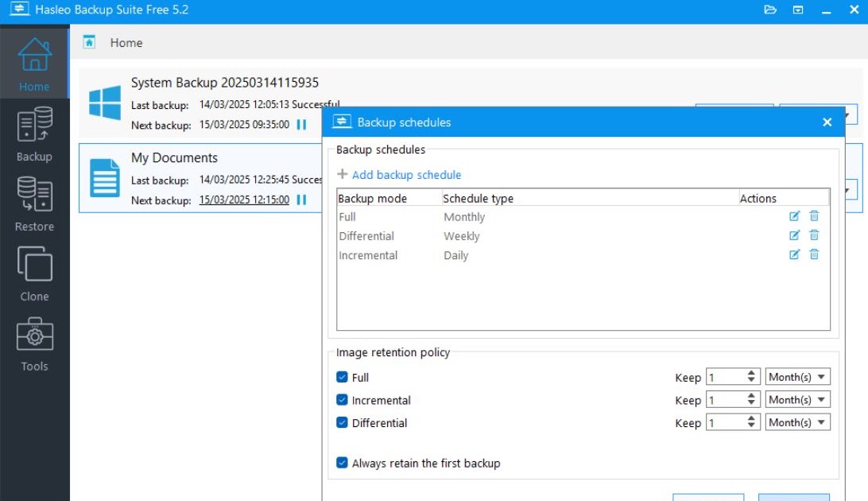This screenshot has width=868, height=501.
Task: Pause the My Documents next backup
Action: click(x=301, y=200)
